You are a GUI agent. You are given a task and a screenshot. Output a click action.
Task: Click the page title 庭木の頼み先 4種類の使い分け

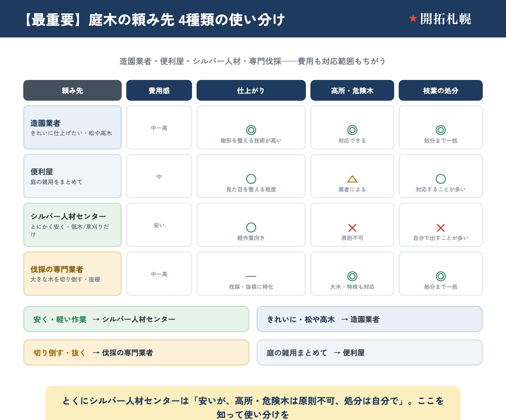coord(186,20)
